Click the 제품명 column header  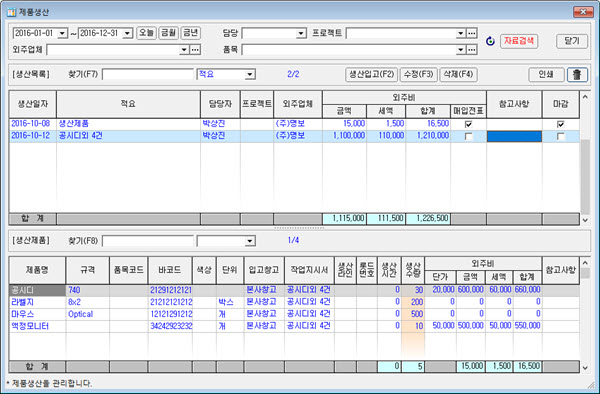[37, 270]
